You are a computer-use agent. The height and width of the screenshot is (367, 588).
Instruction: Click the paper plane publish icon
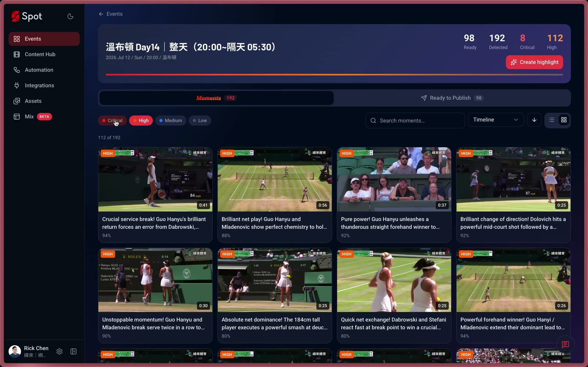pyautogui.click(x=424, y=98)
